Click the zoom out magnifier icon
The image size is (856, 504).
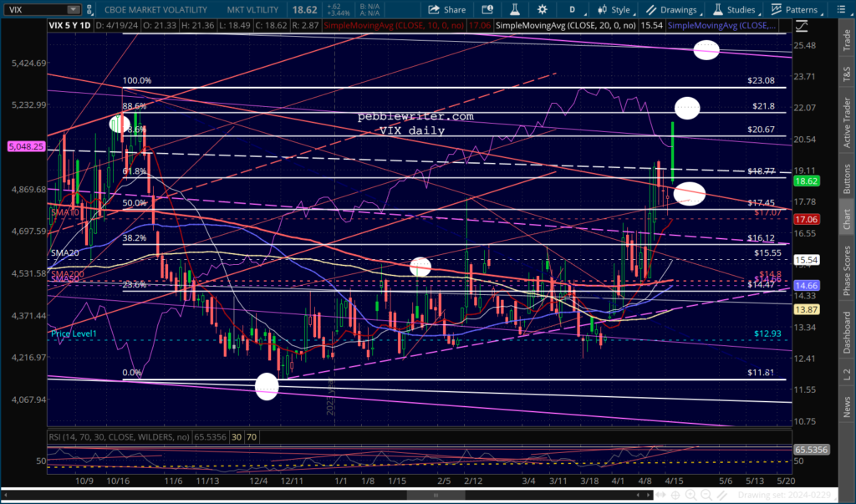tap(706, 495)
